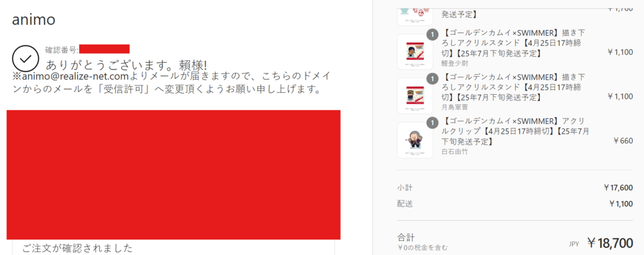Viewport: 644px width, 255px height.
Task: Select the 鯉登少尉 acrylic stand product title
Action: 513,43
